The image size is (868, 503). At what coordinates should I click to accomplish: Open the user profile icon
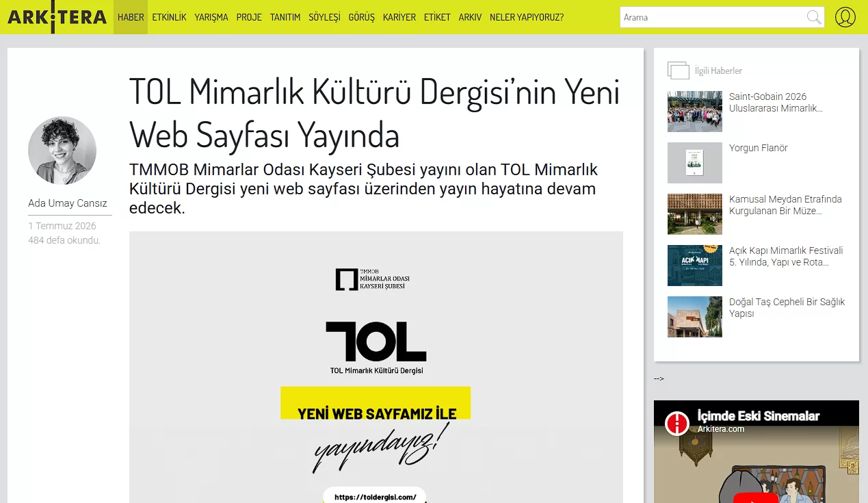pos(845,17)
